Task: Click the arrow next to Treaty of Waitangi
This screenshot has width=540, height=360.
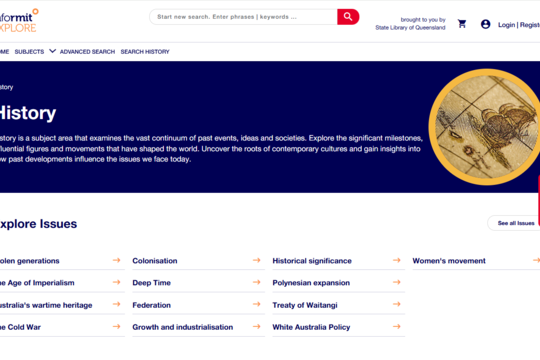Action: point(397,304)
